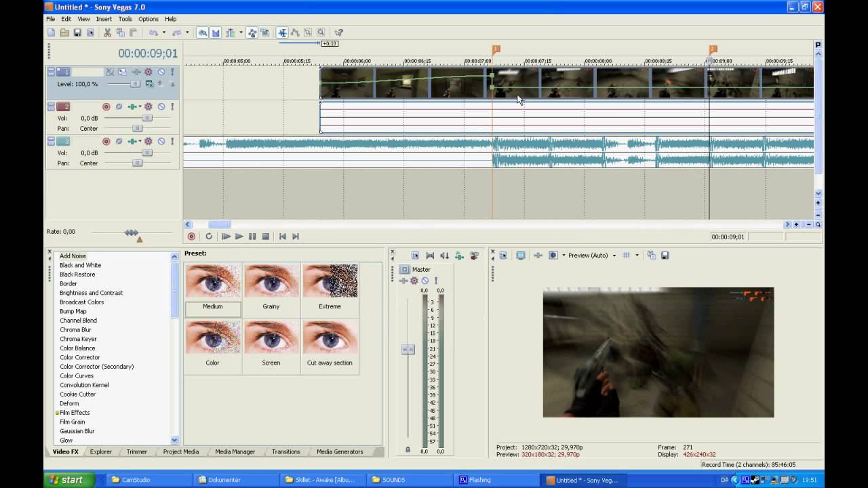Open the Tools menu
Viewport: 868px width, 488px height.
(x=125, y=19)
